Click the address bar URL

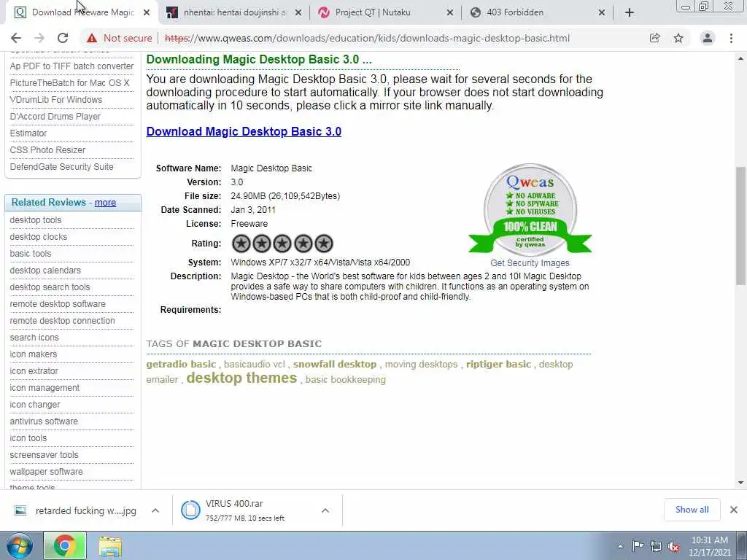[x=367, y=38]
